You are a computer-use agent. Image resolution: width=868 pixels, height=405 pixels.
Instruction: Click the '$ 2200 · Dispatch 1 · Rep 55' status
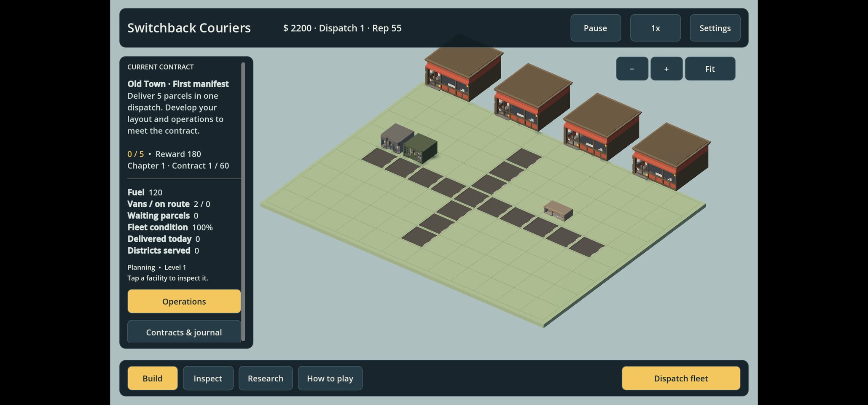pos(342,28)
